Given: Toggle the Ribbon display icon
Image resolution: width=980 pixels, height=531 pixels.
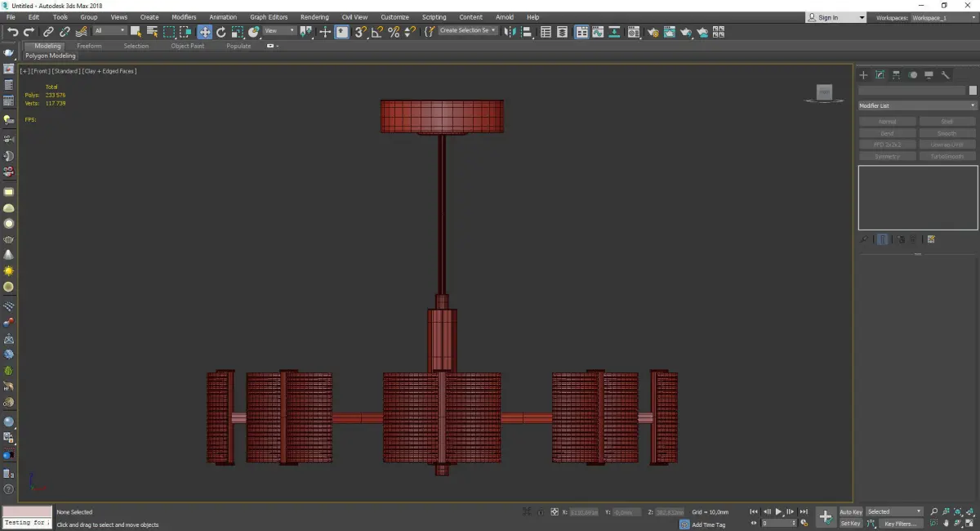Looking at the screenshot, I should coord(581,32).
